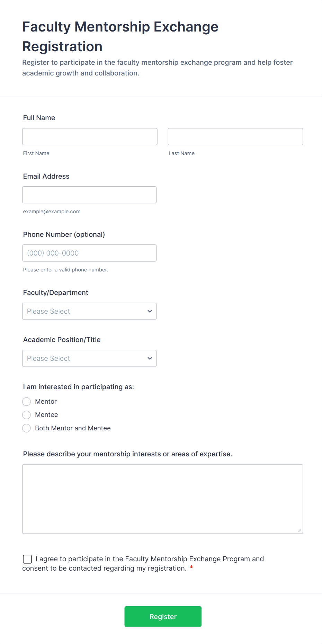Click the Both Mentor and Mentee label
This screenshot has width=322, height=644.
[x=73, y=428]
